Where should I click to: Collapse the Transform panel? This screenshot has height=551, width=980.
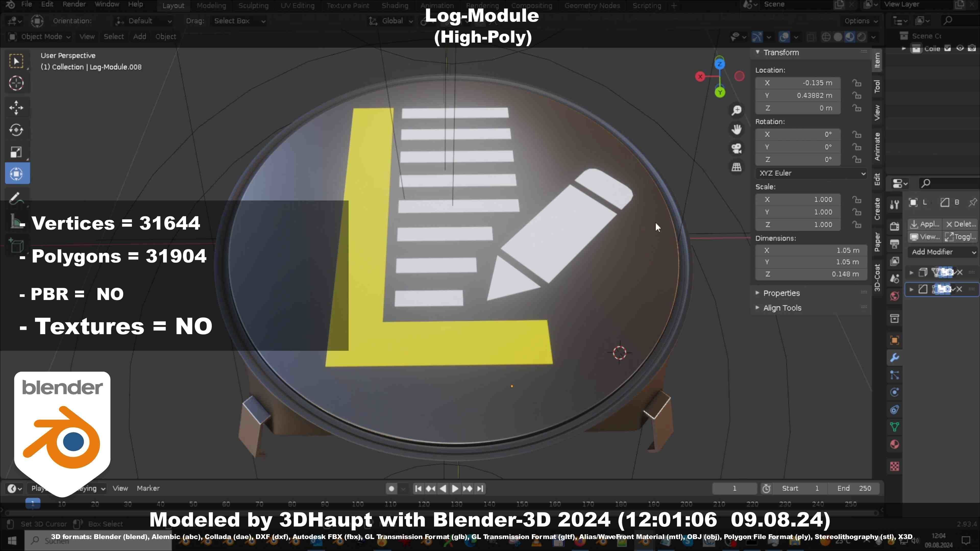(x=781, y=53)
